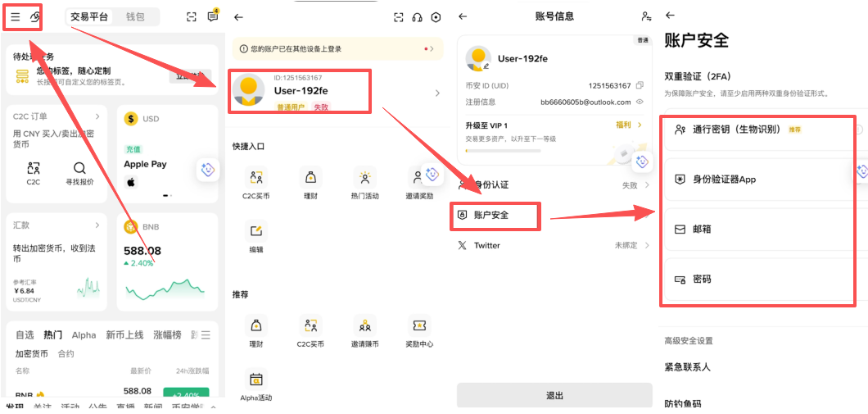Go back using the arrow on the profile menu screen
The image size is (868, 414).
click(238, 17)
